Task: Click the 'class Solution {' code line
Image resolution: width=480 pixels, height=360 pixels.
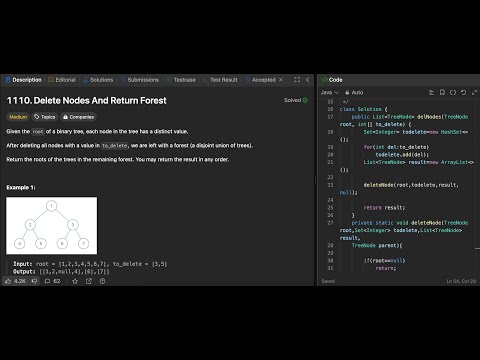Action: [363, 109]
